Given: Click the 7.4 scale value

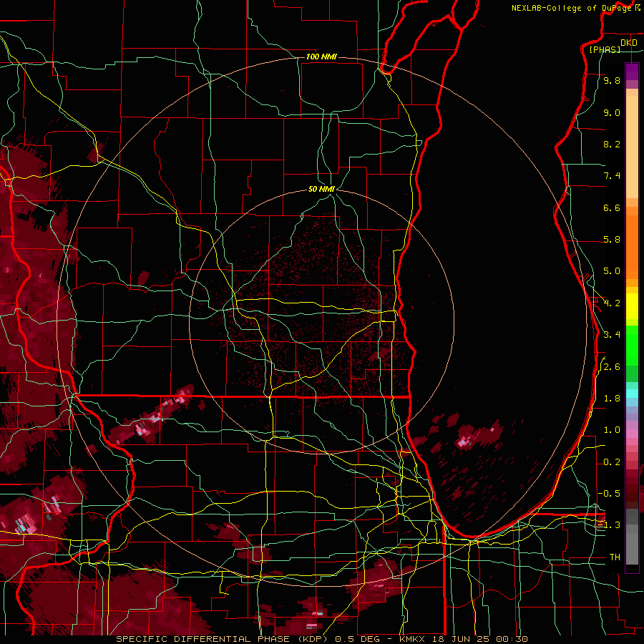Looking at the screenshot, I should coord(612,176).
